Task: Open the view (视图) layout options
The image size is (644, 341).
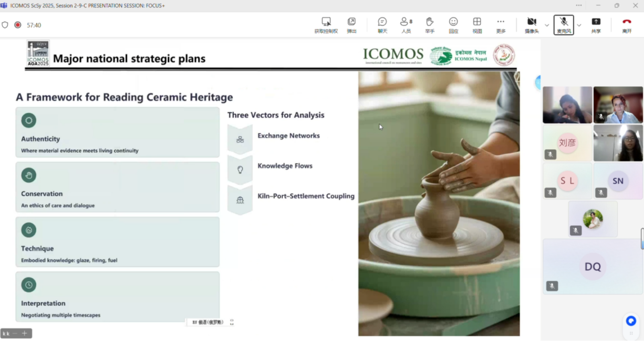Action: click(477, 25)
